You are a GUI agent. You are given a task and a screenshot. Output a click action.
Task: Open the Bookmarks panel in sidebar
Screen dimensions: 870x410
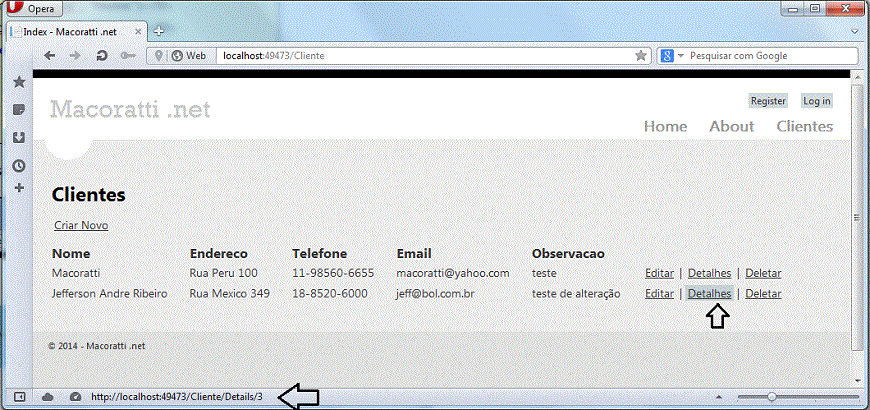pos(18,81)
